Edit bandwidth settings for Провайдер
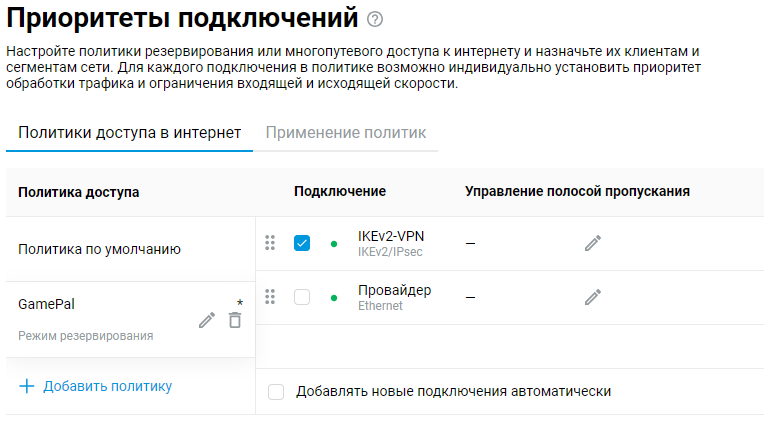Screen dimensions: 771x422 (593, 296)
